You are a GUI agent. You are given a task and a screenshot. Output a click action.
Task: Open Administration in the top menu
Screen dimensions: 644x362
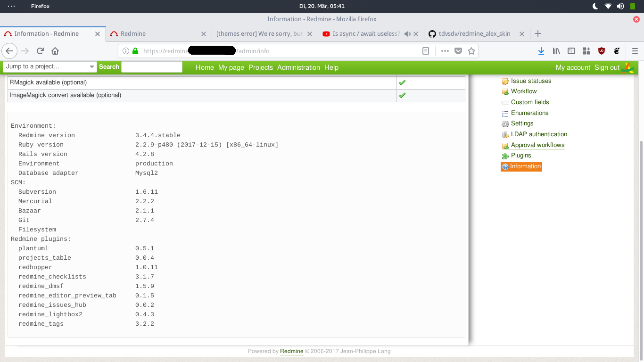[298, 67]
